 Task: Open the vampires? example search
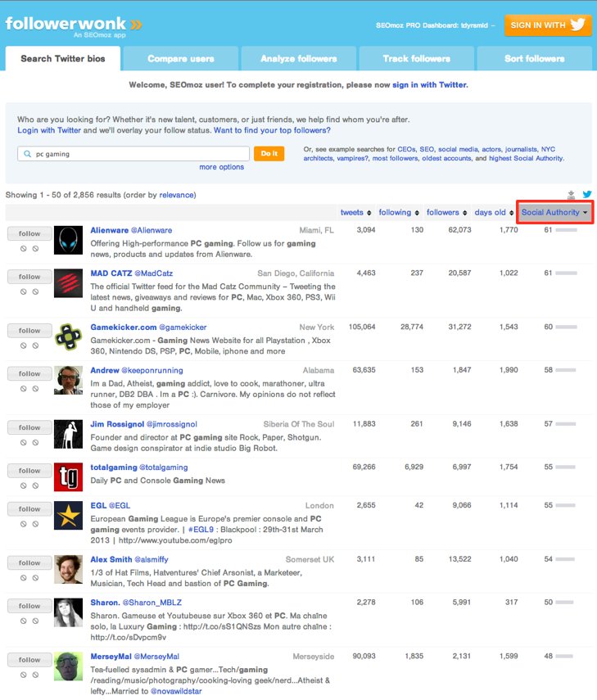(x=353, y=158)
